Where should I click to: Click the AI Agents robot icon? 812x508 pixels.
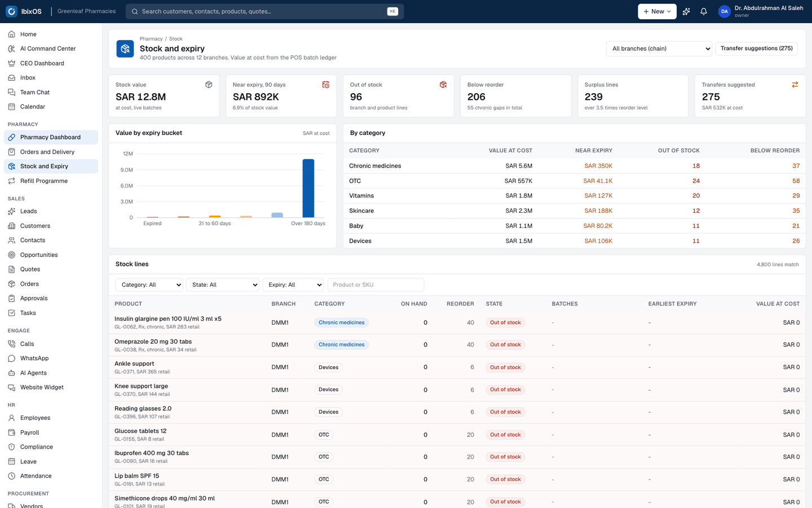11,373
